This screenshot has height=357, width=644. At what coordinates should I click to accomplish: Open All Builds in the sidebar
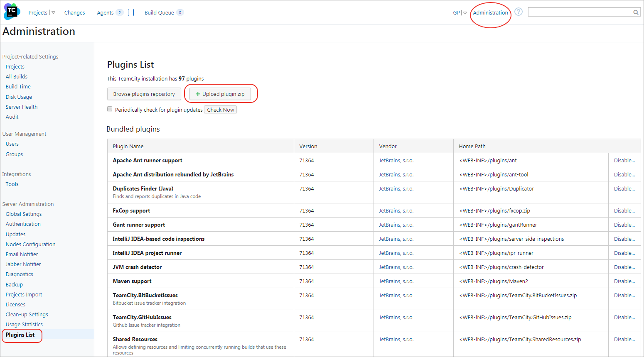pyautogui.click(x=17, y=77)
